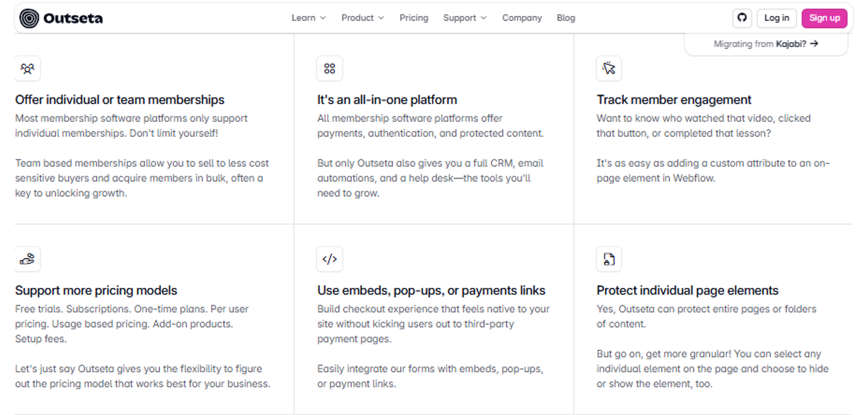868x415 pixels.
Task: Click the protected page file-lock icon
Action: (x=609, y=259)
